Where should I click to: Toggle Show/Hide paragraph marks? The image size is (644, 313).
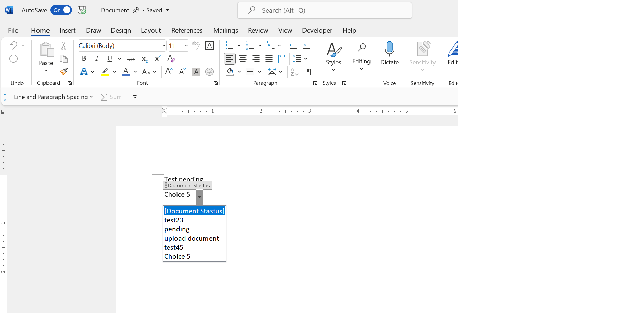pos(309,72)
